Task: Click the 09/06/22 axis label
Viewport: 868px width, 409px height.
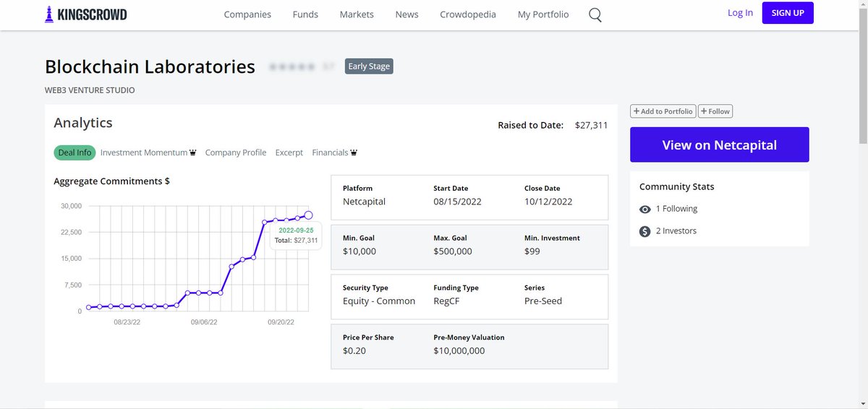Action: click(204, 322)
